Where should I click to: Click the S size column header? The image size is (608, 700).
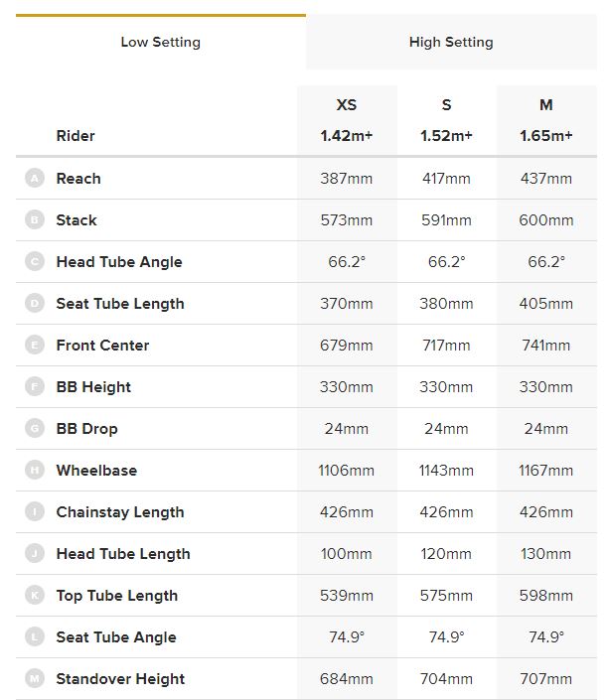[x=446, y=105]
